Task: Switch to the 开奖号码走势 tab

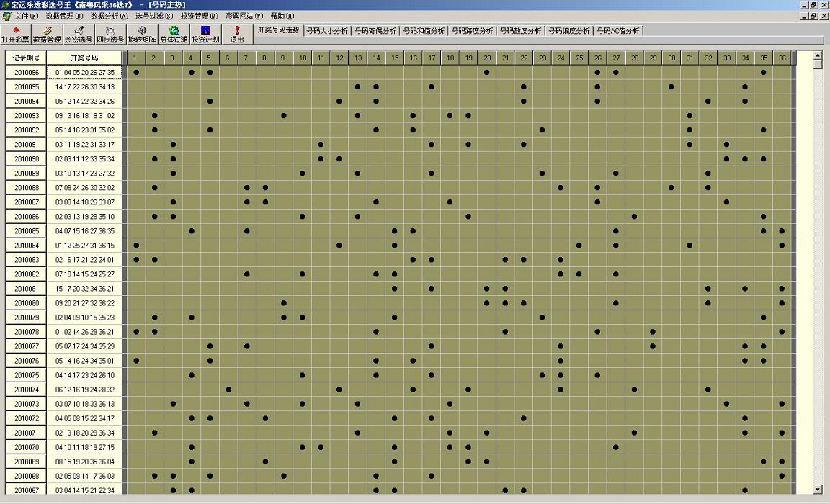Action: click(278, 30)
